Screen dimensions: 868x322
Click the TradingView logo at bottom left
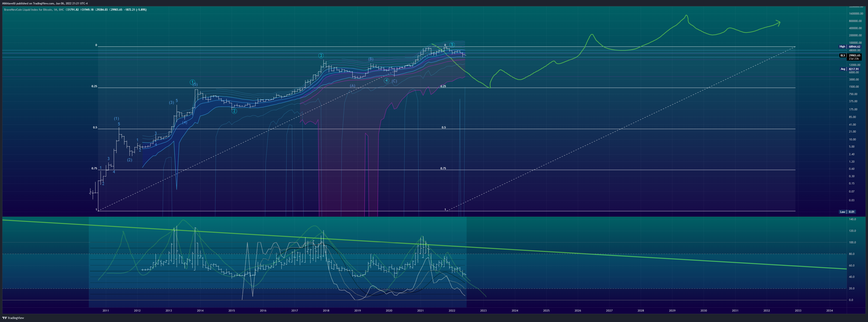13,318
